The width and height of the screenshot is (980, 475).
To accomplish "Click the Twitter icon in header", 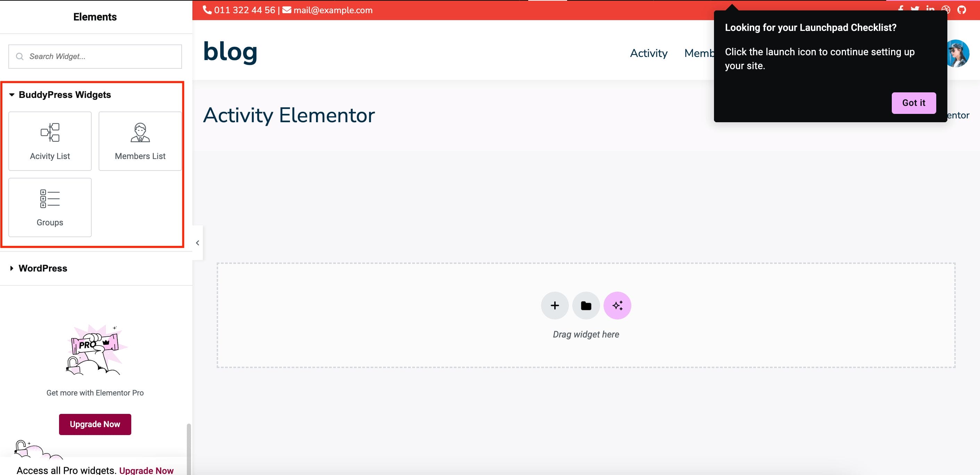I will (915, 8).
